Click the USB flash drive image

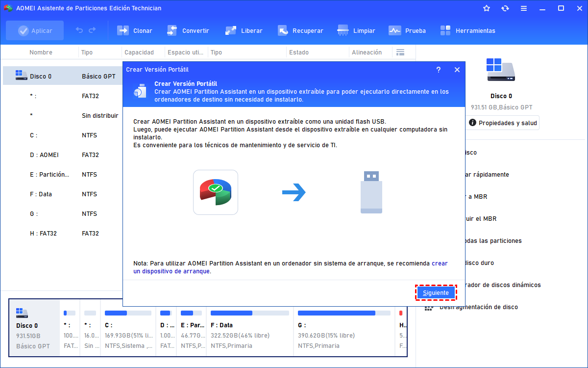[x=371, y=192]
